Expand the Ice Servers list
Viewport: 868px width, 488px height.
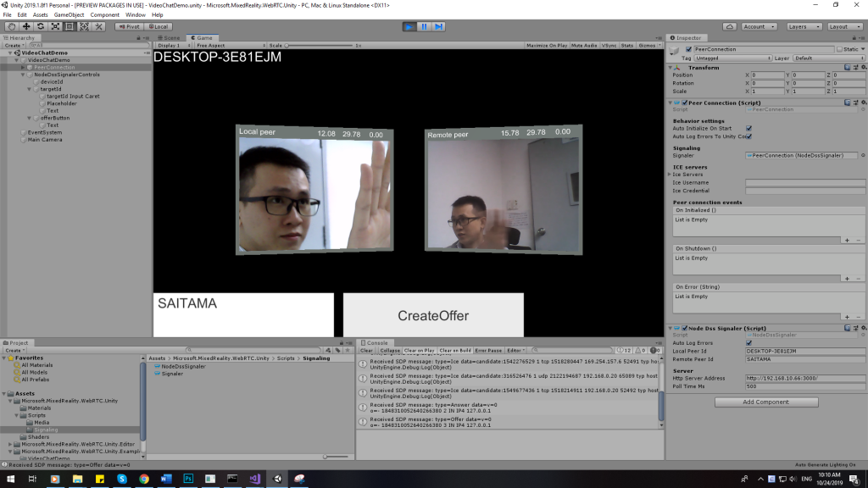(x=670, y=175)
